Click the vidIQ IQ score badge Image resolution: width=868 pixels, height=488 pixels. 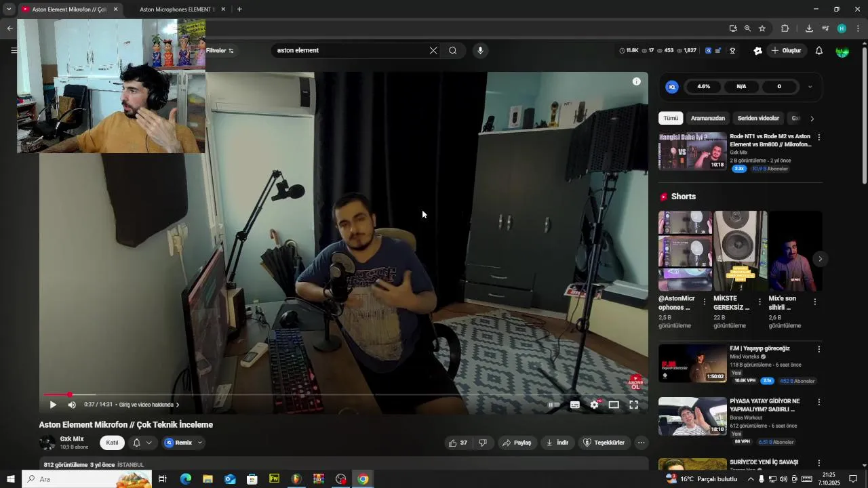[x=672, y=87]
